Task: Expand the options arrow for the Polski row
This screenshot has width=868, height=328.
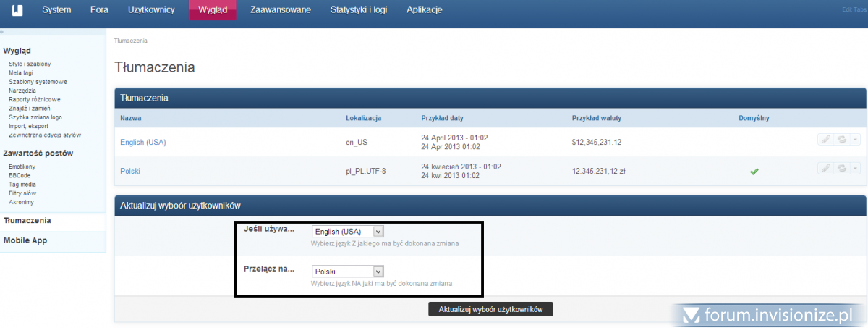Action: (x=856, y=168)
